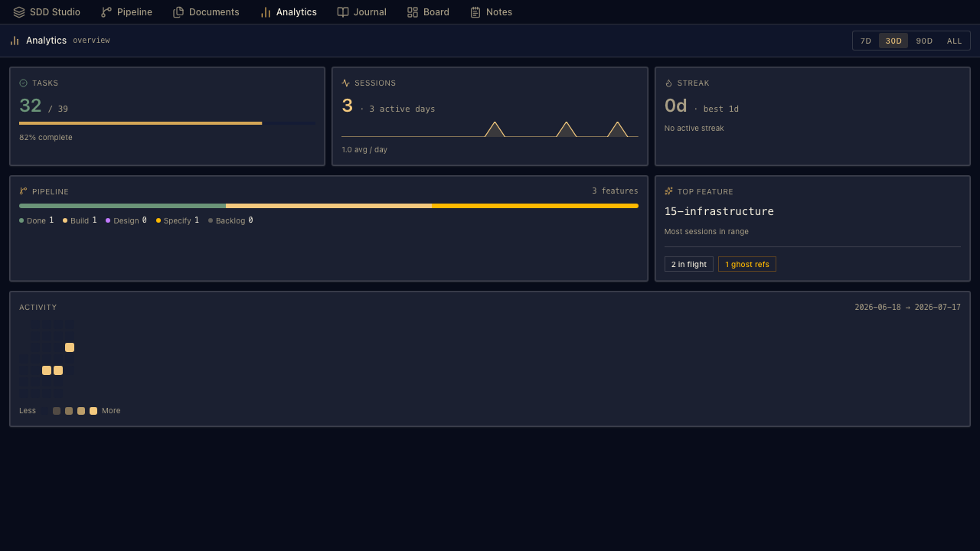Screen dimensions: 980x551
Task: Click the 3 active days label
Action: 402,109
